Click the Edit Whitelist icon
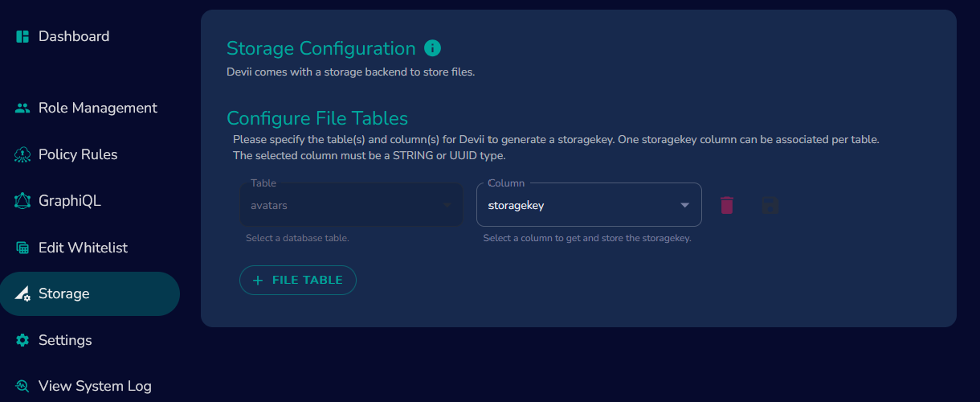This screenshot has height=402, width=980. (x=22, y=248)
